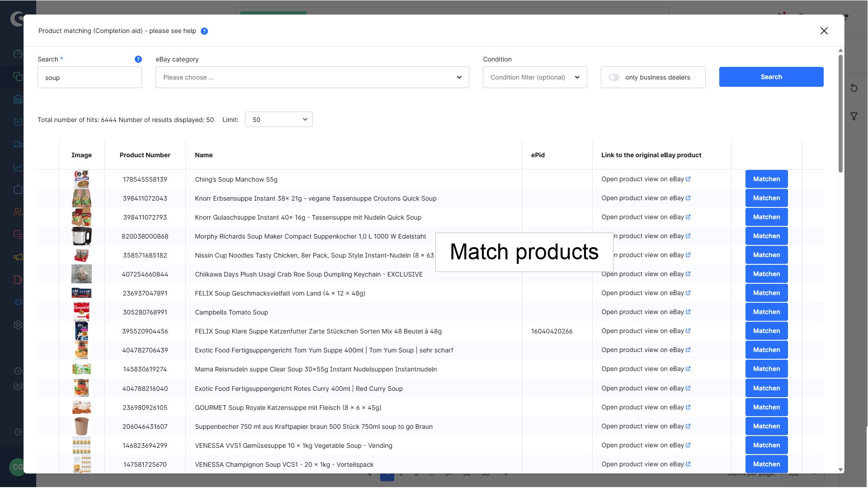Image resolution: width=868 pixels, height=488 pixels.
Task: Click the Search field help icon
Action: click(138, 59)
